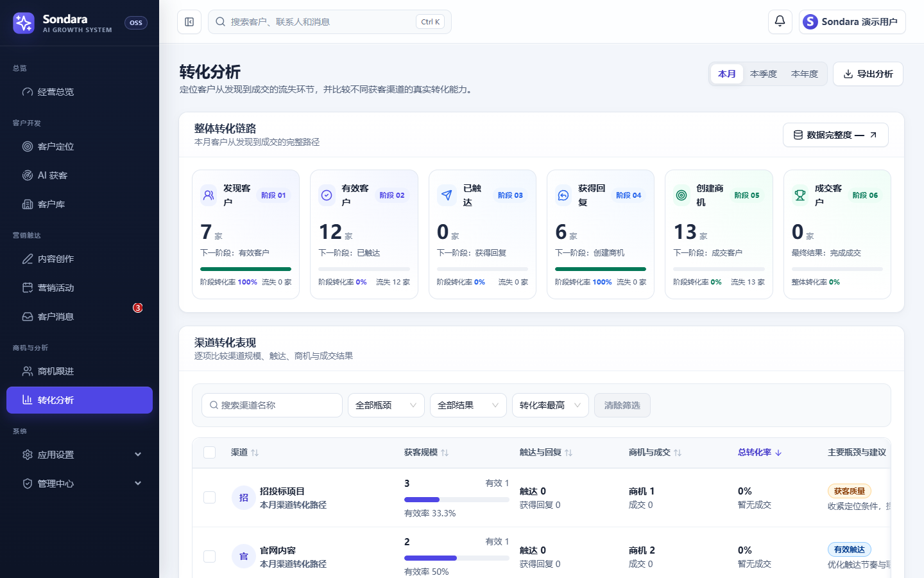Collapse the sidebar with the panel icon
924x578 pixels.
tap(189, 22)
